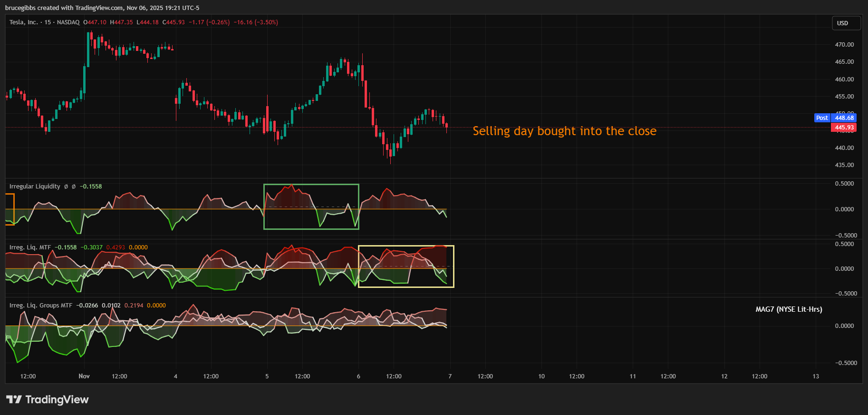Viewport: 868px width, 415px height.
Task: Click the 470.00 price axis label
Action: [x=844, y=45]
